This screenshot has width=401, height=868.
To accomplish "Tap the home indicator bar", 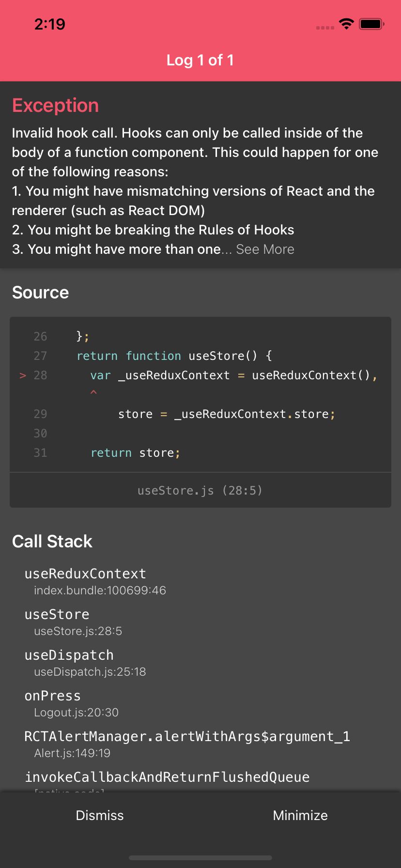I will [x=200, y=858].
